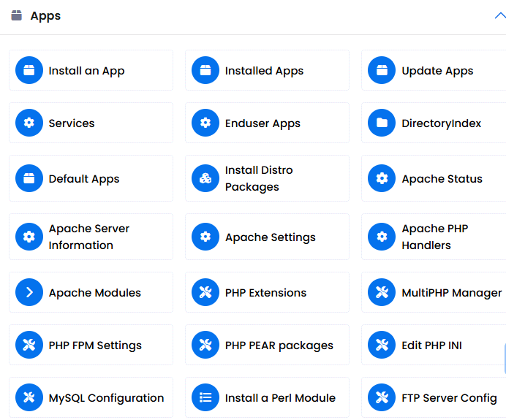Click the Install an App box icon
This screenshot has height=420, width=506.
tap(29, 70)
